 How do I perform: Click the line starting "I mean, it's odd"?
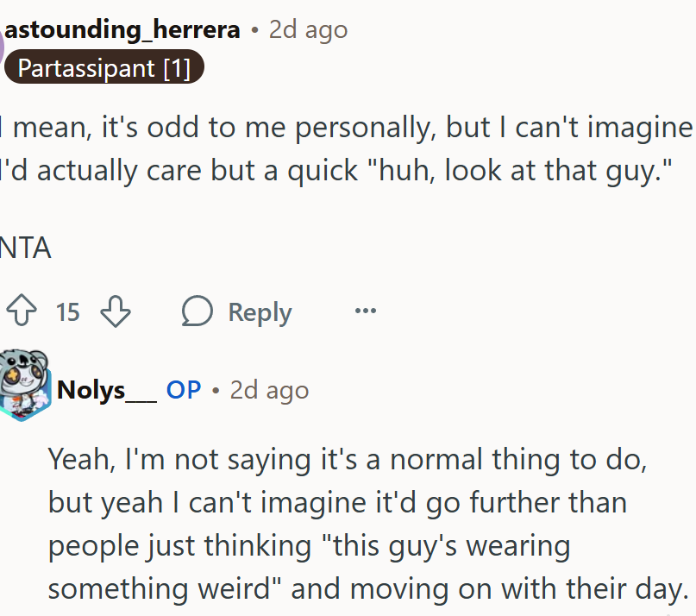pyautogui.click(x=345, y=129)
